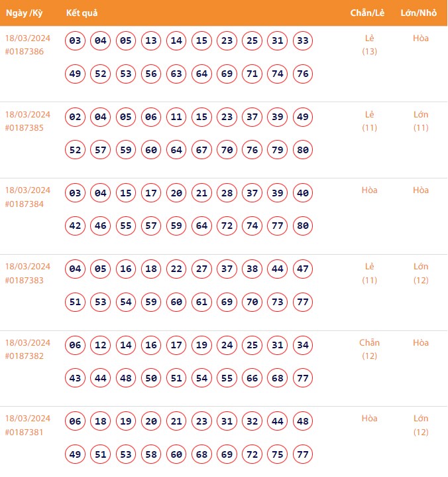
Task: Click the Ngày /Kỳ column header
Action: 25,13
